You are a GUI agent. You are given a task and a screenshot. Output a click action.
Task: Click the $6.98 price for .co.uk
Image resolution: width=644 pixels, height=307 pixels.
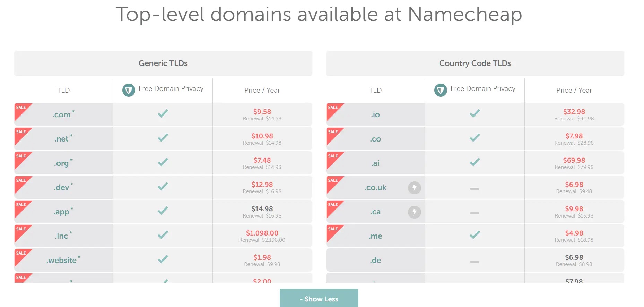tap(574, 185)
